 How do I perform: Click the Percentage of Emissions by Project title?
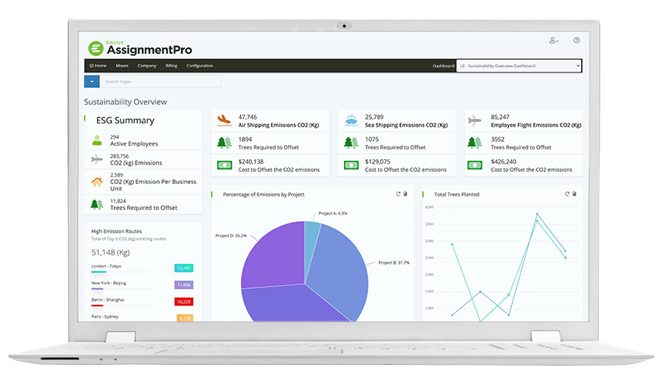(x=264, y=194)
